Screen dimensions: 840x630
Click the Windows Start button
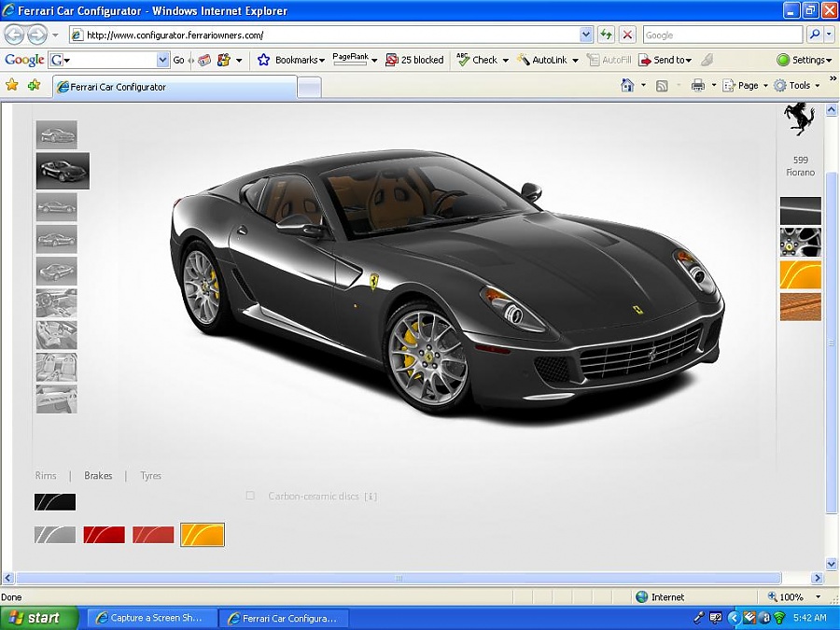pyautogui.click(x=37, y=618)
